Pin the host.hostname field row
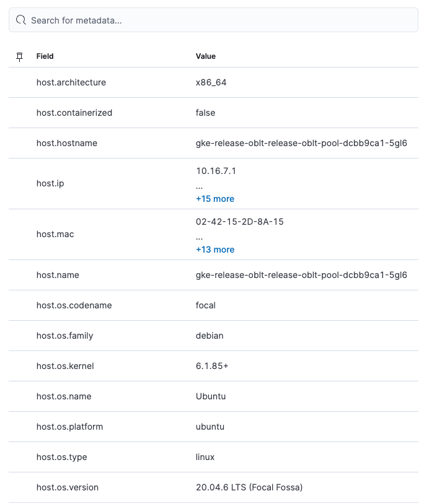The height and width of the screenshot is (504, 424). (19, 142)
